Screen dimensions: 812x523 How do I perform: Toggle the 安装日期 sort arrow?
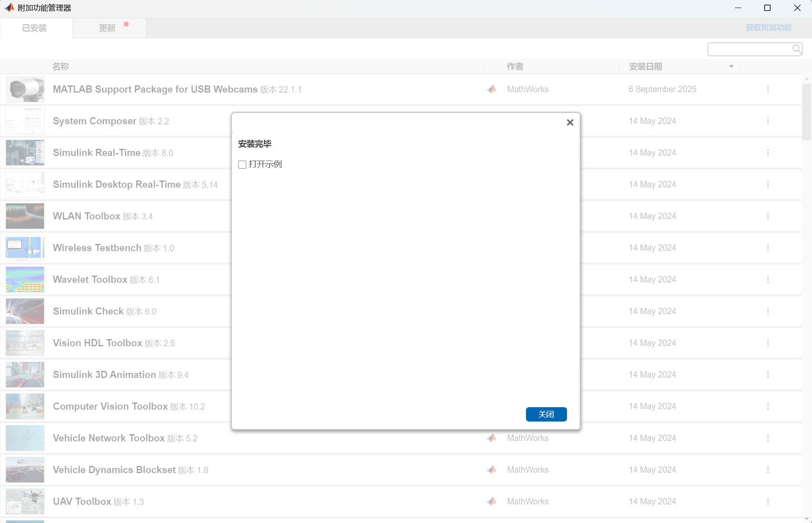click(731, 66)
